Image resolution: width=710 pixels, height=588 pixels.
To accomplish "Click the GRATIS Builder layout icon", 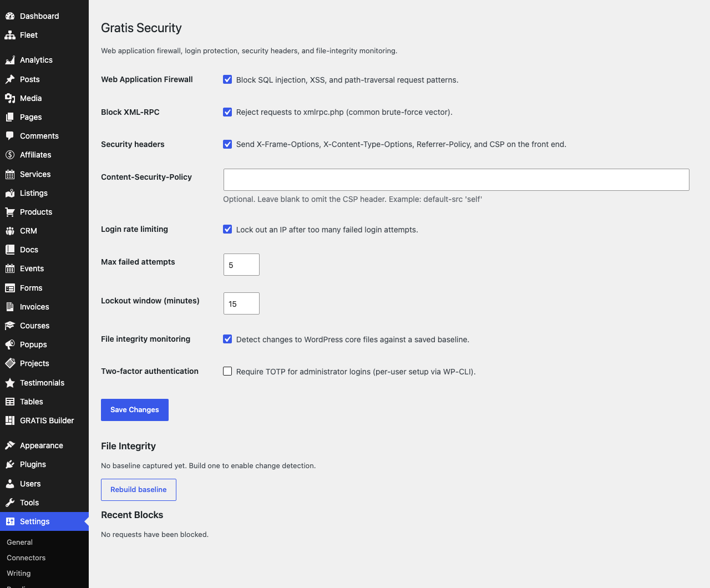I will click(10, 420).
